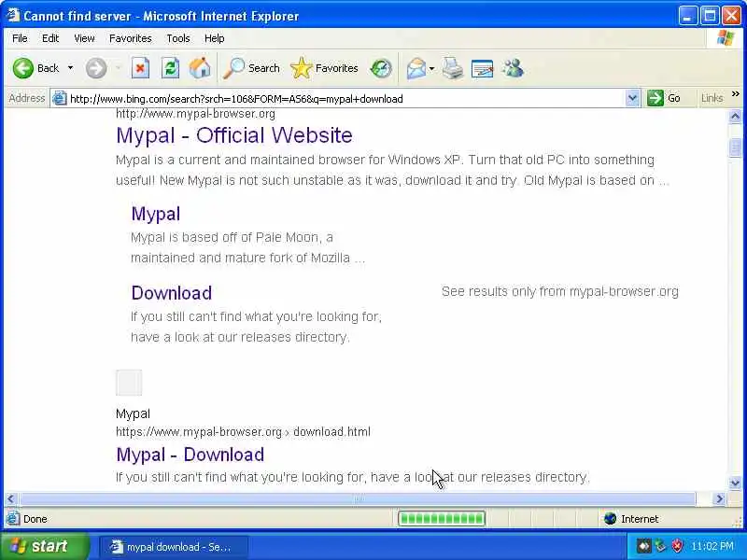Click the horizontal scrollbar right arrow

tap(719, 499)
